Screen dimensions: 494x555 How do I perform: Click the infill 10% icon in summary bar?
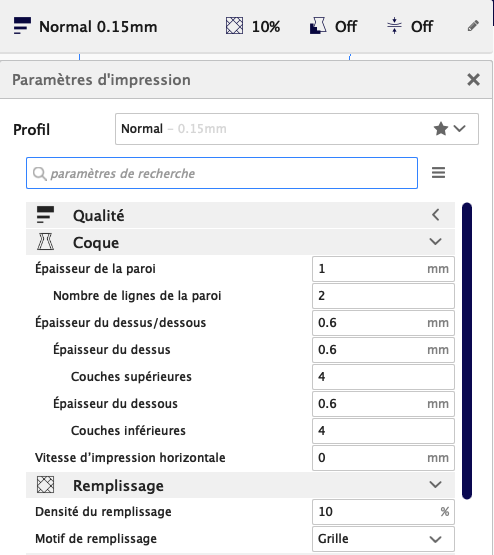pos(234,26)
